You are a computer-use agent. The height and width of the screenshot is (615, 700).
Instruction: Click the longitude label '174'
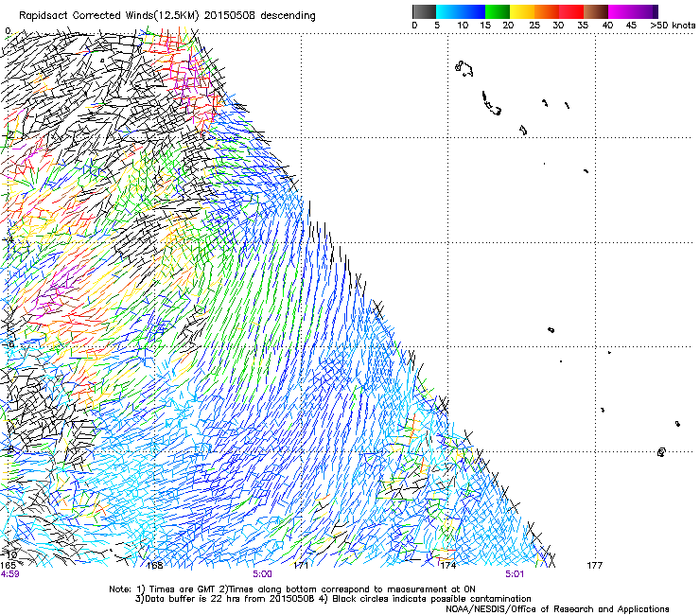pos(447,566)
